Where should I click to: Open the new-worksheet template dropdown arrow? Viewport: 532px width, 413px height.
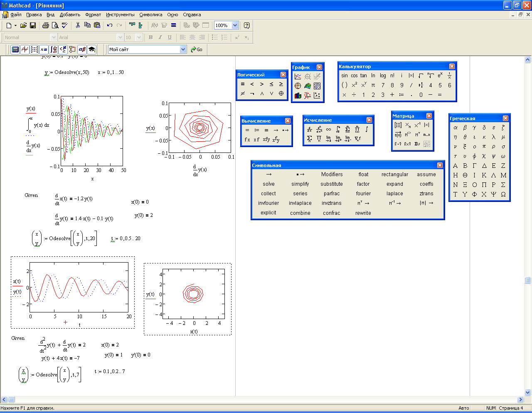coord(15,25)
